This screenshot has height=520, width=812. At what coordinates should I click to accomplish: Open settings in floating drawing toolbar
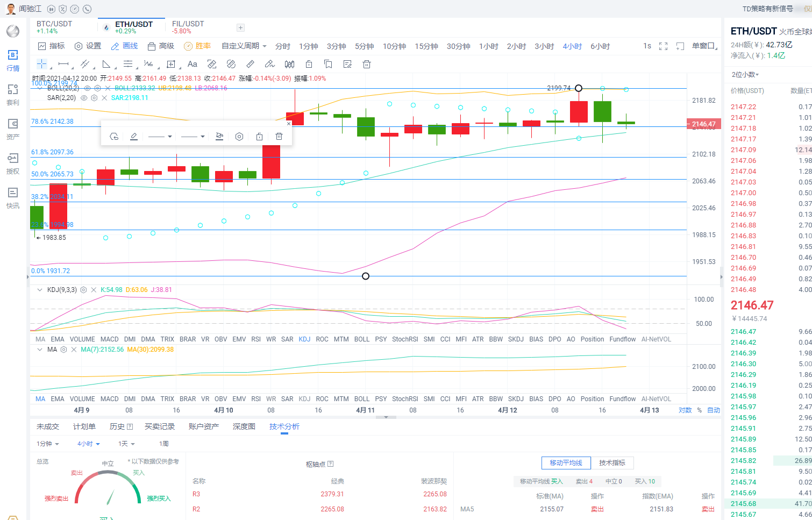click(x=239, y=137)
